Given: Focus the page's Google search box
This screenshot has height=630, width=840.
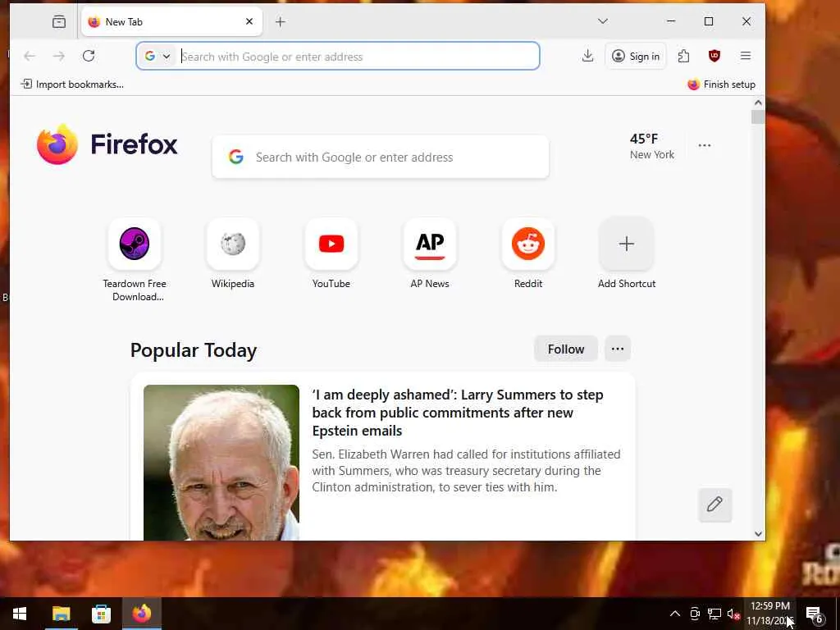Looking at the screenshot, I should (x=381, y=157).
